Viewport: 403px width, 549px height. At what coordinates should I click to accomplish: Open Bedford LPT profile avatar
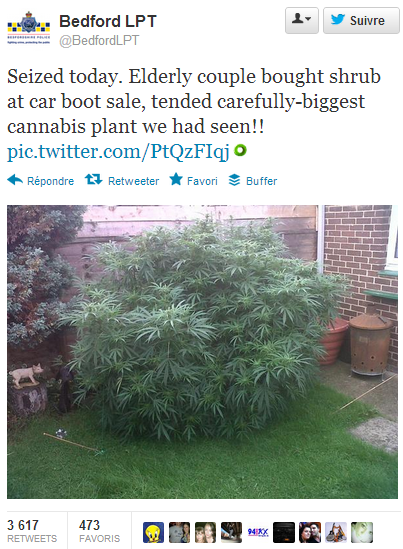point(29,28)
